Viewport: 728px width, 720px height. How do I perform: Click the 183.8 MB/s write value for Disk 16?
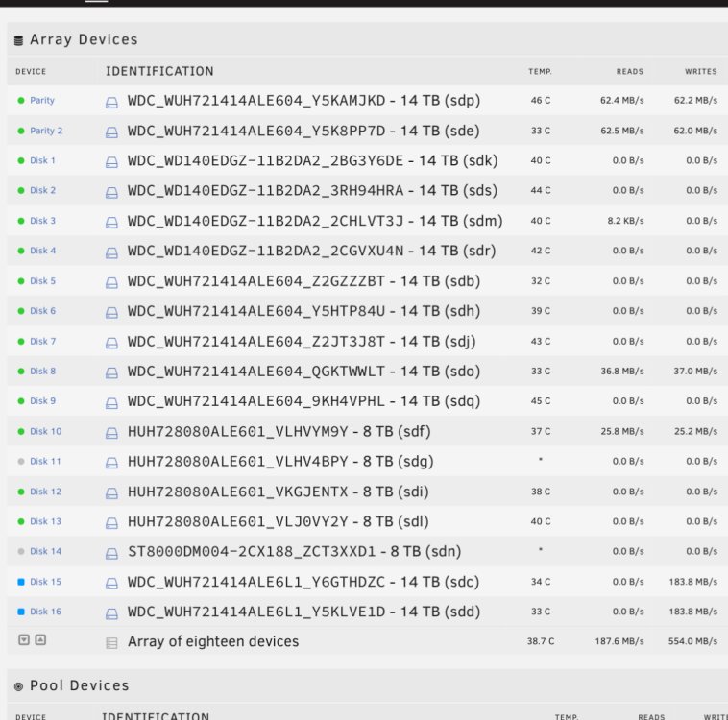point(692,612)
